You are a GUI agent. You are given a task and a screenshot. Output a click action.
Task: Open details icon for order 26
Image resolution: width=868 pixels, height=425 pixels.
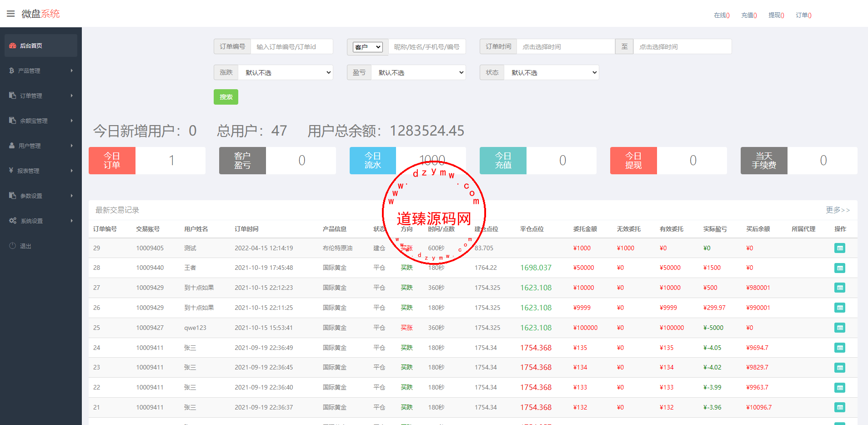pos(840,308)
